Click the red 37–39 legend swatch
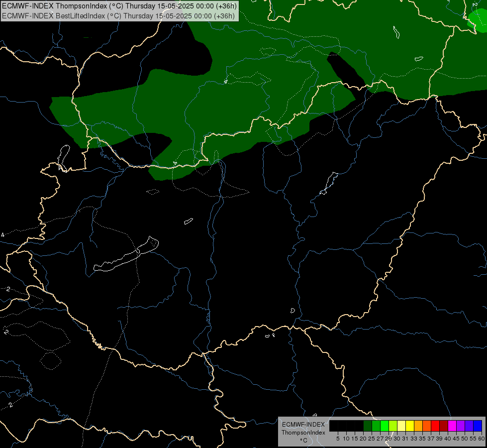This screenshot has width=487, height=448. tap(435, 426)
